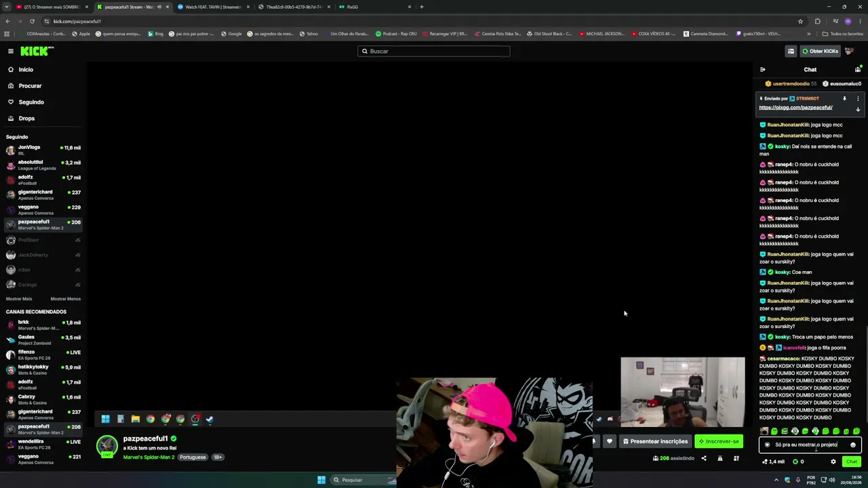Image resolution: width=868 pixels, height=488 pixels.
Task: Click the Buscar search field
Action: [x=434, y=51]
